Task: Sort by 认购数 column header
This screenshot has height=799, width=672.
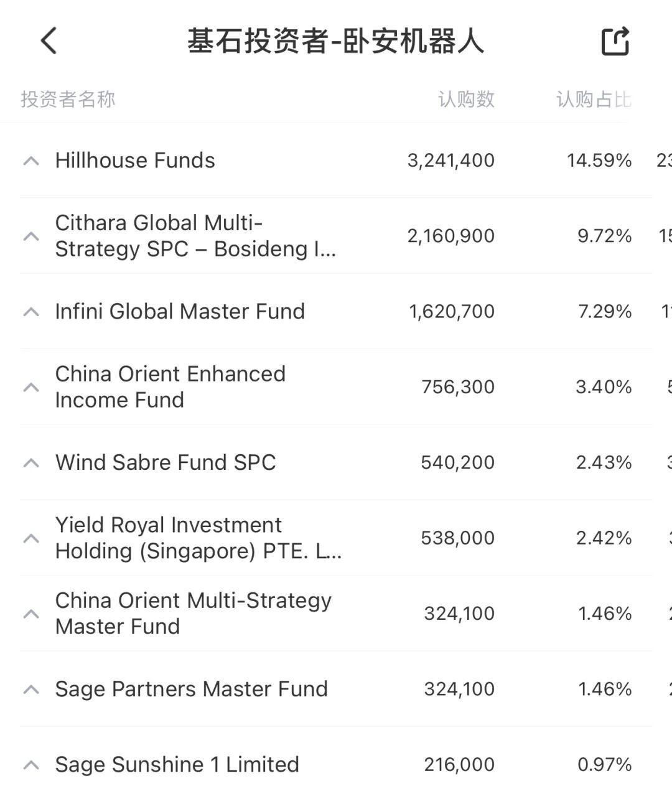Action: tap(466, 99)
